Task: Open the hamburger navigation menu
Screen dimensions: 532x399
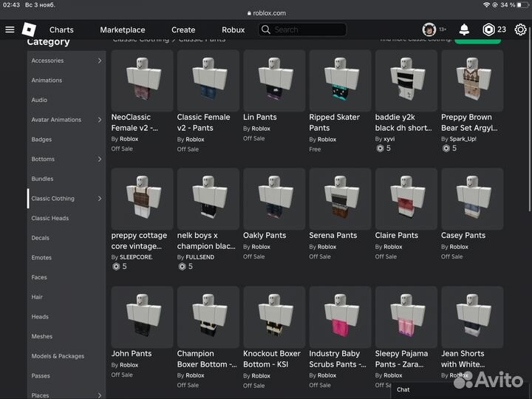Action: 10,30
